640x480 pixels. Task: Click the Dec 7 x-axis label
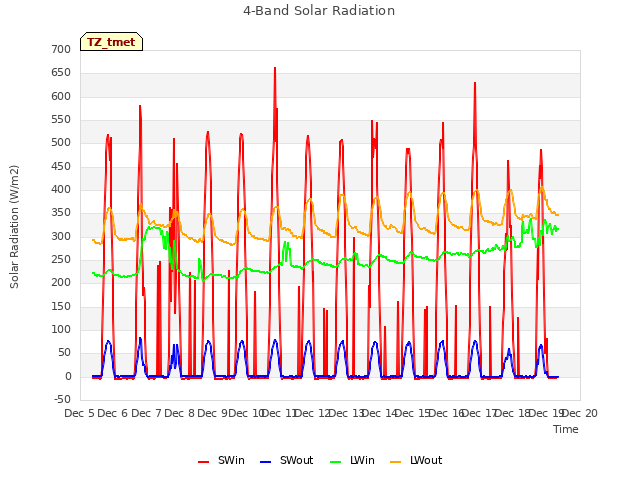(147, 413)
